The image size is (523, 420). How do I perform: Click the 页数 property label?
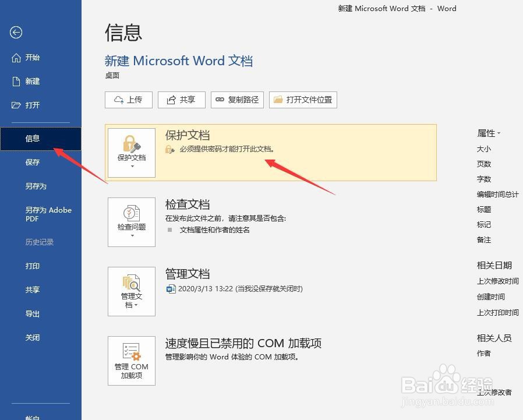coord(483,164)
